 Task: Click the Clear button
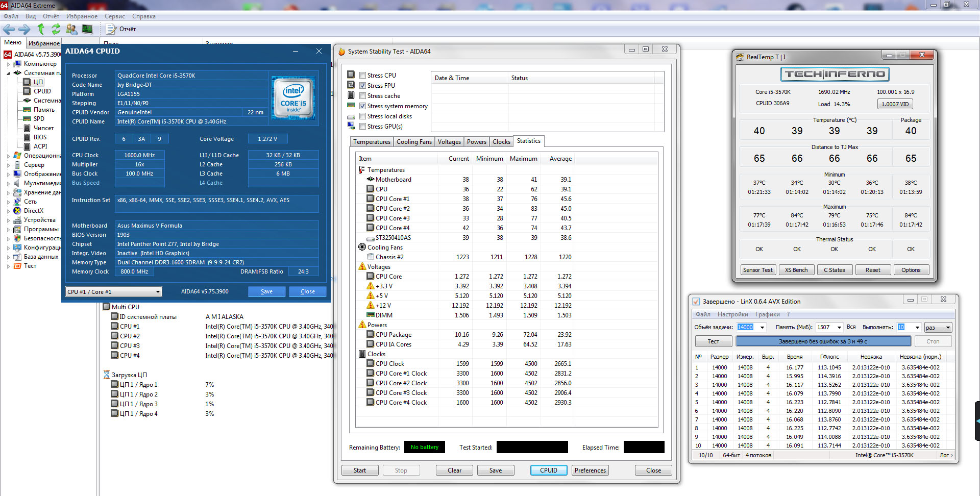(454, 470)
